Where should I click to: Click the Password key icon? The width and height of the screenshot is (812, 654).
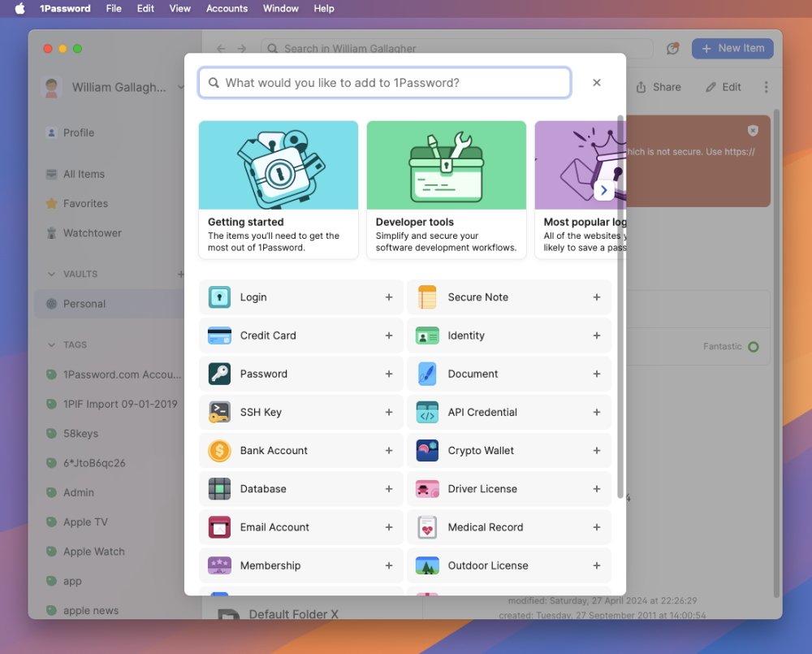(x=219, y=374)
